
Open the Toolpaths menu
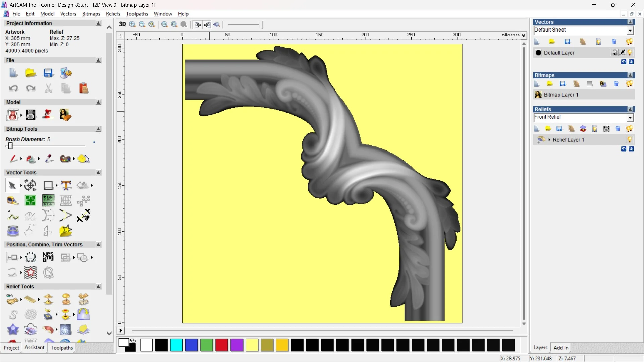(x=137, y=14)
